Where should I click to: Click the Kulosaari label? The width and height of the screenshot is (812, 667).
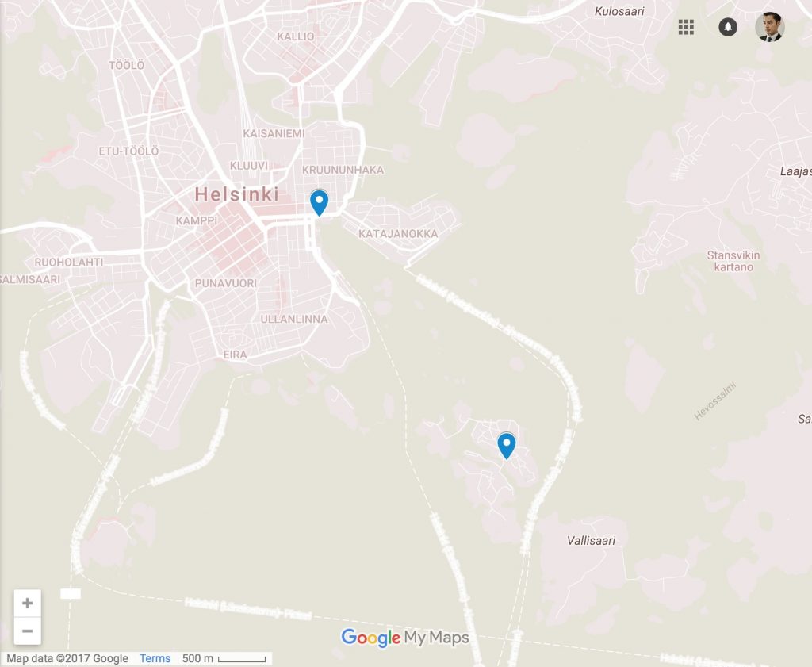[619, 11]
